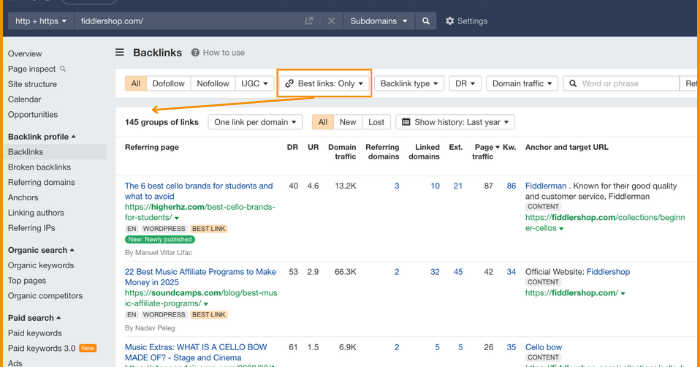Open the http + https protocol dropdown

pyautogui.click(x=41, y=21)
